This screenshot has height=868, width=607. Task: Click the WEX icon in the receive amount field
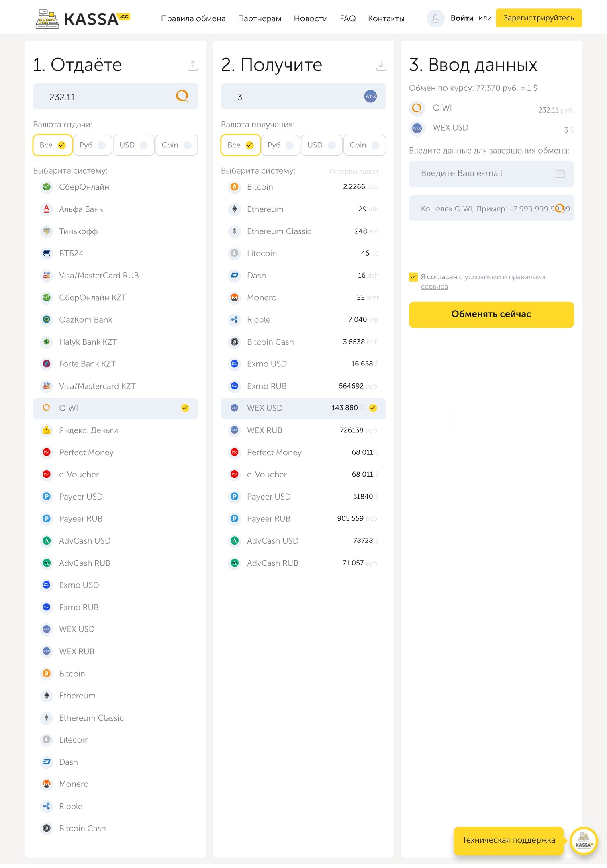pyautogui.click(x=370, y=96)
